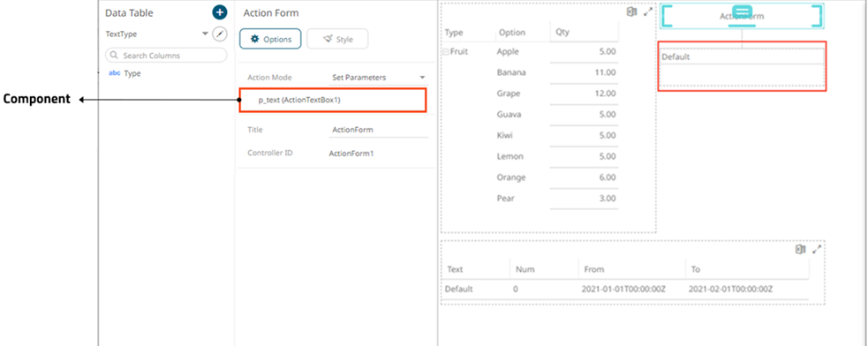Collapse the Fruit group row
The width and height of the screenshot is (868, 346).
tap(445, 52)
